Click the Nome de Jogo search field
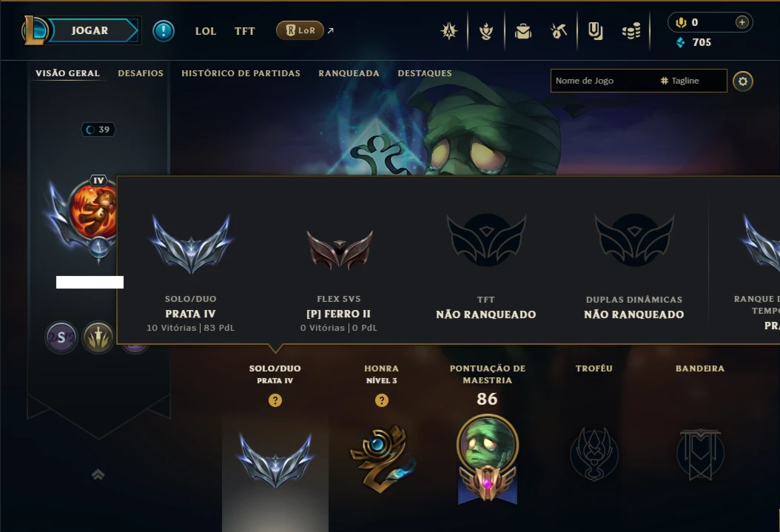The image size is (780, 532). [602, 81]
